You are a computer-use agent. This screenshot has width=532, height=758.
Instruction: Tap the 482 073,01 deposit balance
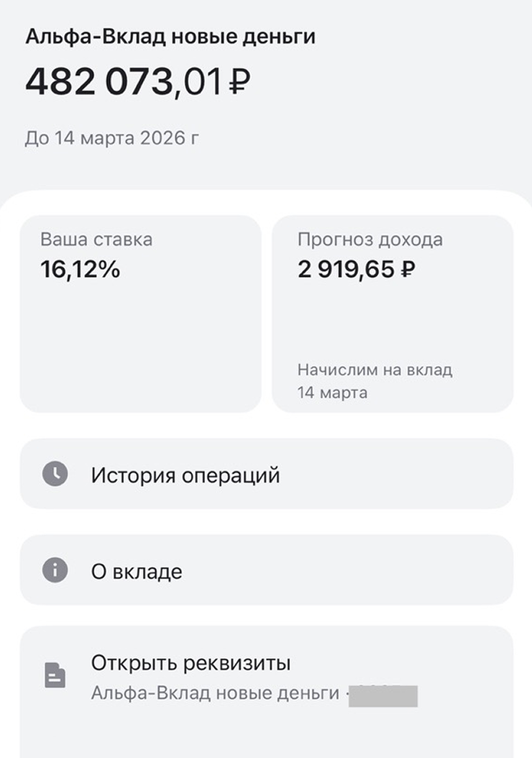point(124,83)
